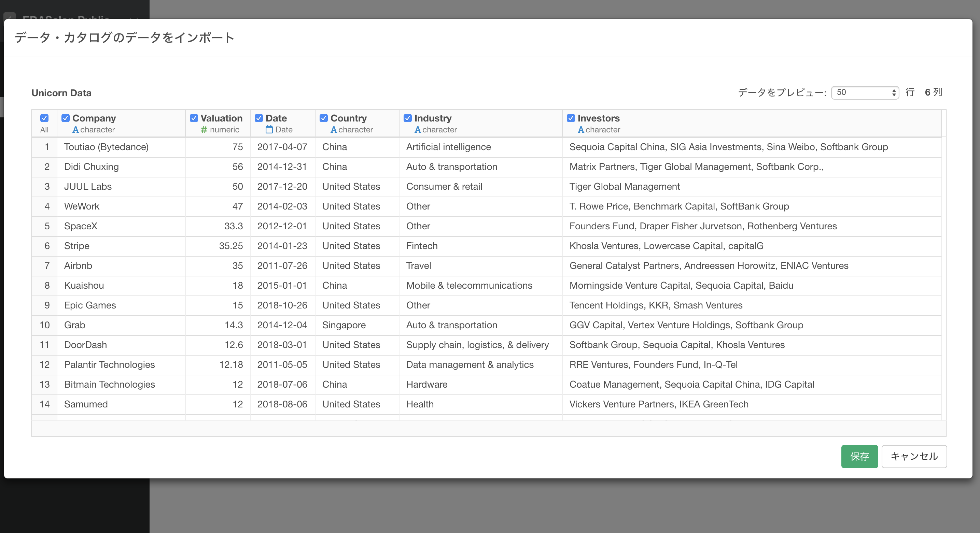This screenshot has width=980, height=533.
Task: Click the Artificial intelligence industry cell
Action: click(x=480, y=147)
